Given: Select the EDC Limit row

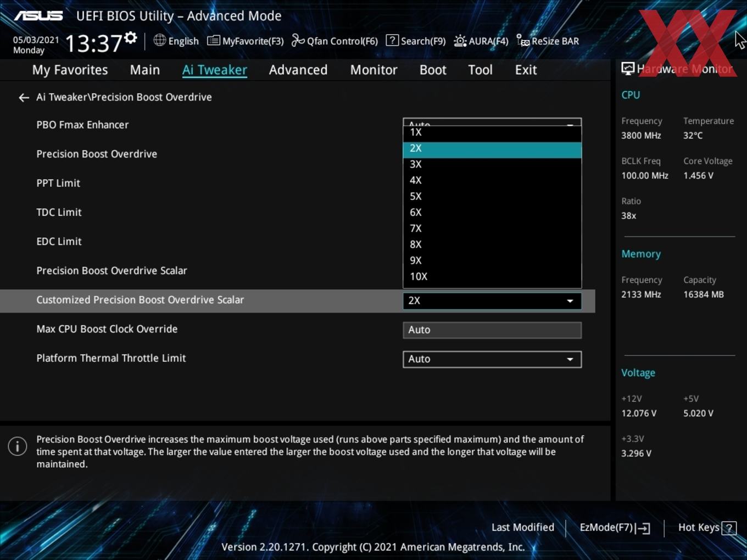Looking at the screenshot, I should (x=297, y=242).
